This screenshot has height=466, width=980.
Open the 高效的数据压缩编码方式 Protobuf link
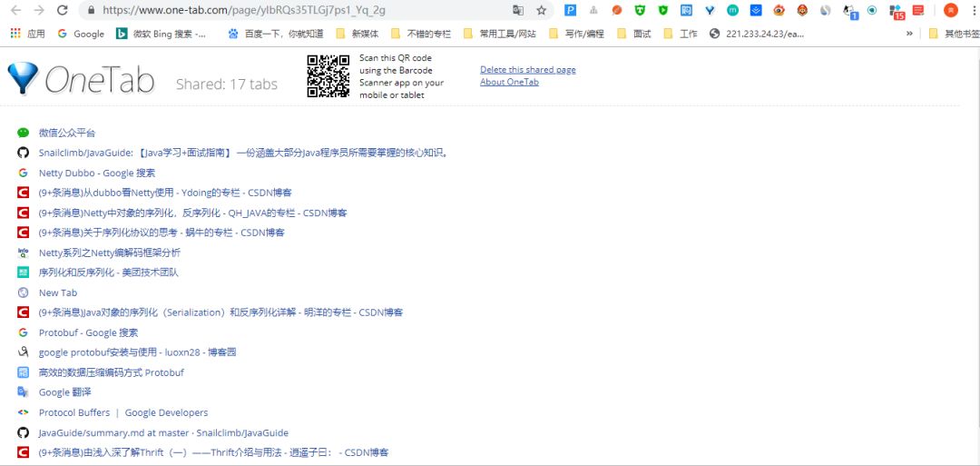click(112, 372)
